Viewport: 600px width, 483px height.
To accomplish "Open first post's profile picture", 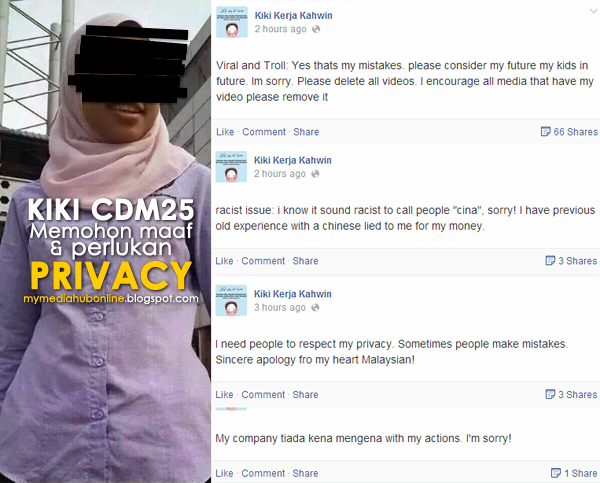I will pos(232,22).
